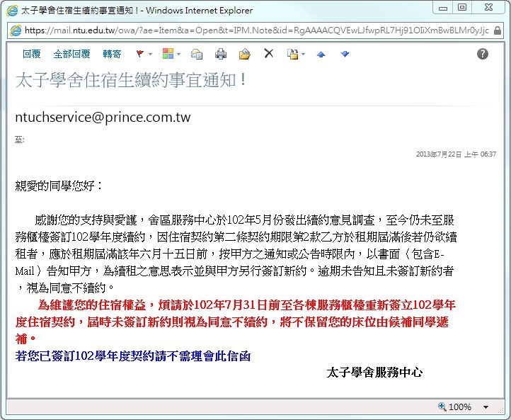Click the signature 太子學舍服務中心
Image resolution: width=511 pixels, height=420 pixels.
374,372
